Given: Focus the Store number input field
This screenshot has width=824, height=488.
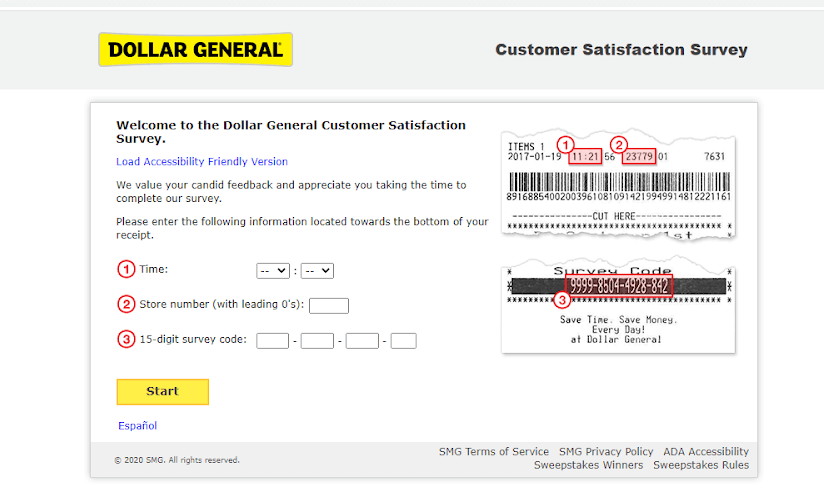Looking at the screenshot, I should [x=329, y=306].
